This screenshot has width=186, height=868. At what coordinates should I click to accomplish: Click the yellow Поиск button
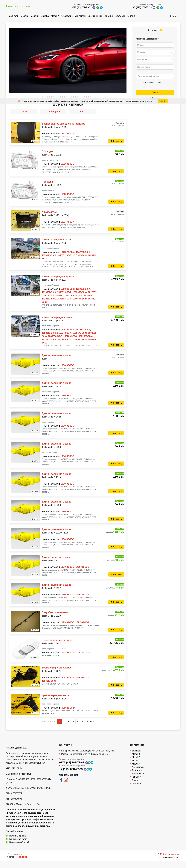point(155,92)
